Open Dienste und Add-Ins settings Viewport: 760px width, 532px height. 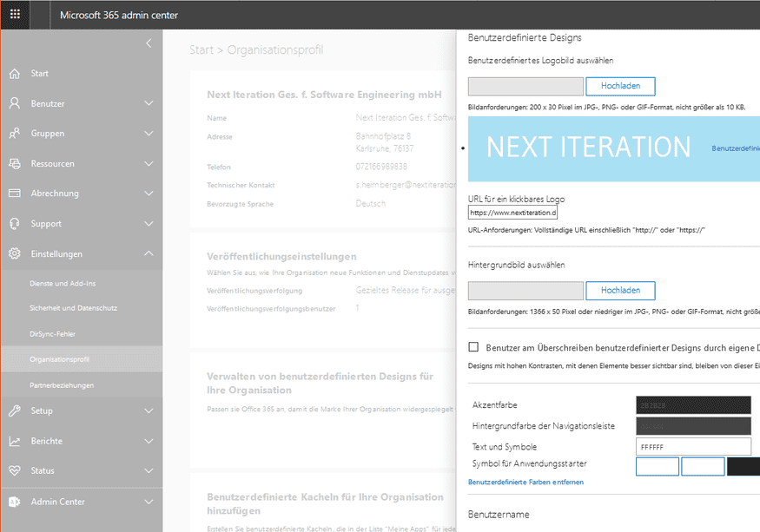pyautogui.click(x=63, y=284)
